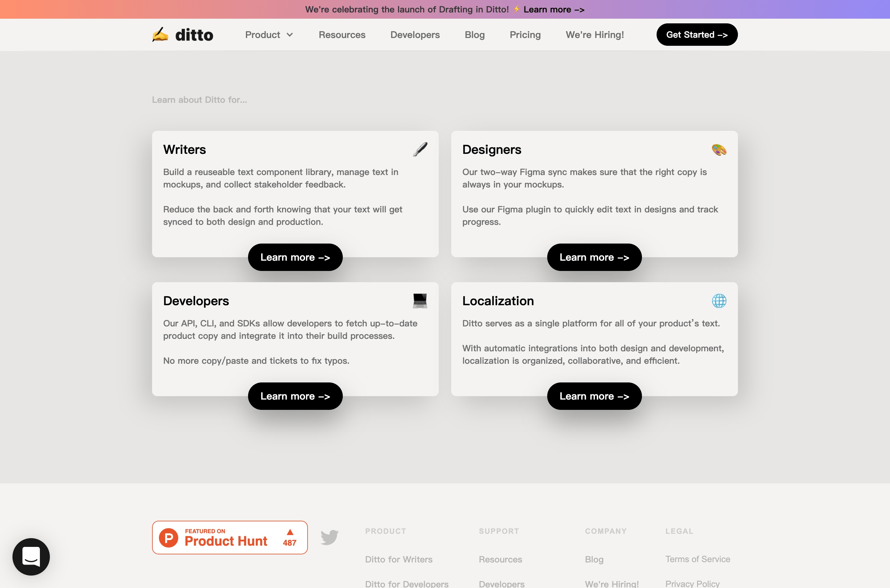
Task: Click the globe icon on Localization card
Action: [x=719, y=301]
